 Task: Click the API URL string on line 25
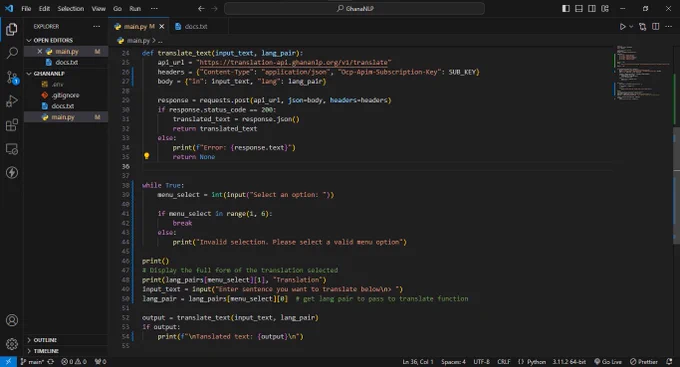[294, 62]
